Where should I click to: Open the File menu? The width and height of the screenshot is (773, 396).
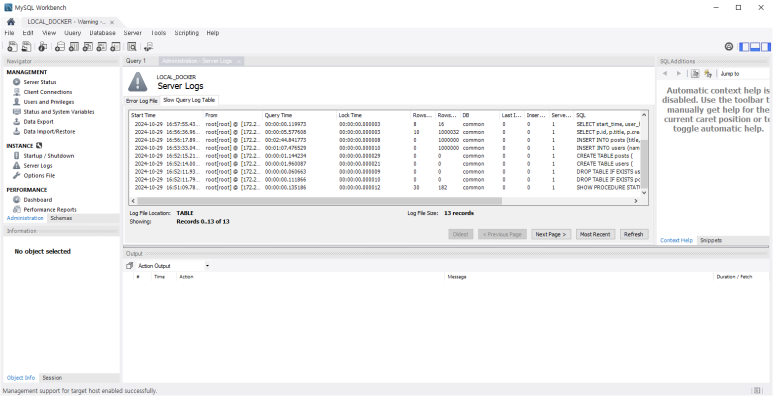point(9,33)
